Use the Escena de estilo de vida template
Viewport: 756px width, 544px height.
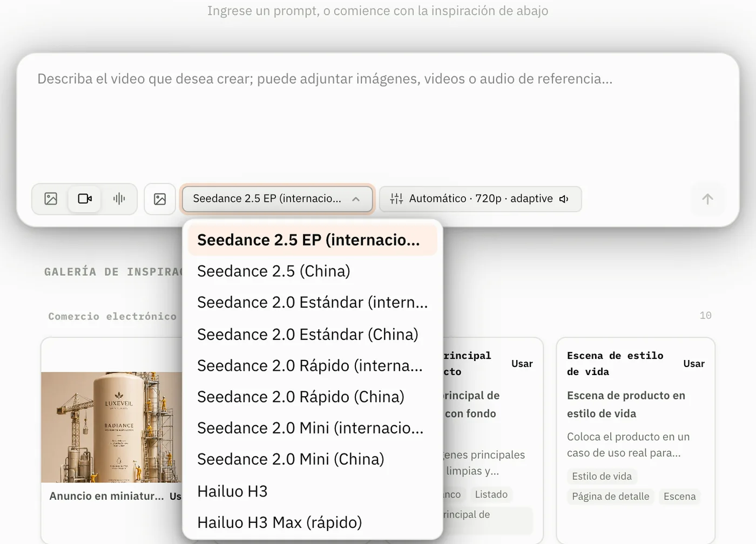click(x=694, y=364)
